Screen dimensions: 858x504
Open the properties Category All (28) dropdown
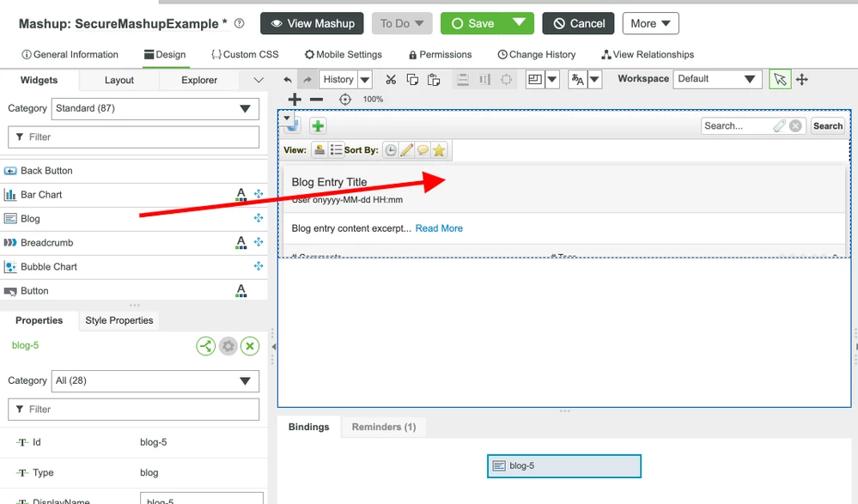(x=155, y=381)
